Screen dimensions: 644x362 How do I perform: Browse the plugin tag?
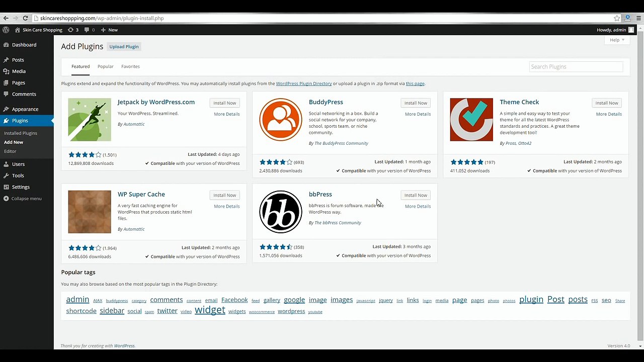tap(531, 299)
